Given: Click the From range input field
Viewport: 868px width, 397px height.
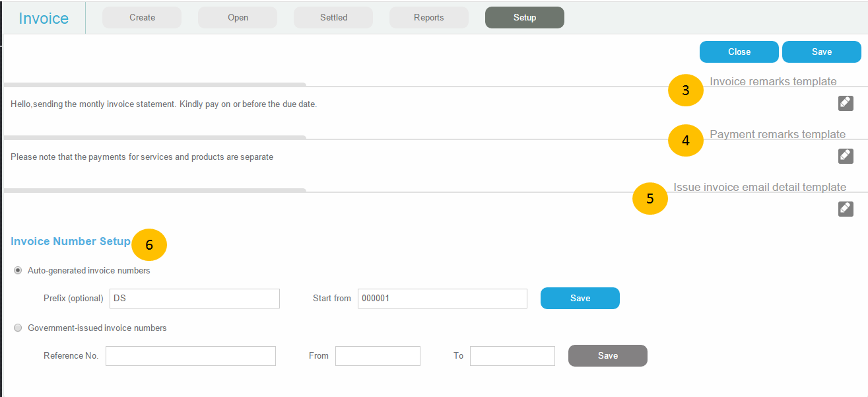Looking at the screenshot, I should pos(378,356).
